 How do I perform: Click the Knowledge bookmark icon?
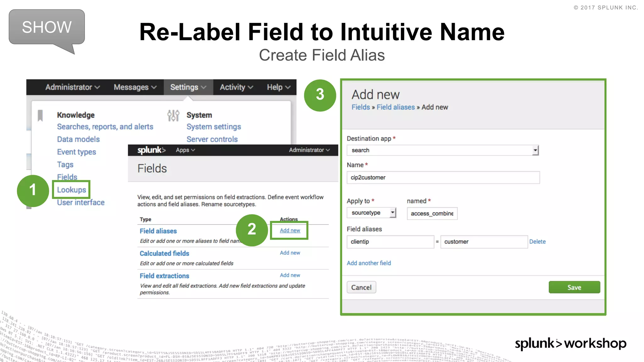pos(40,115)
